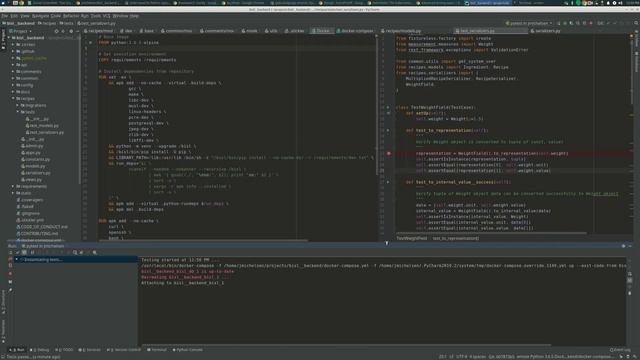Open test history search icon in Run toolbar
This screenshot has height=360, width=640.
coord(75,252)
